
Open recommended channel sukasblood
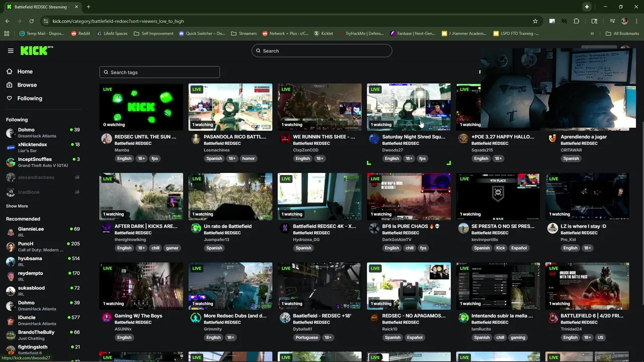tap(43, 291)
